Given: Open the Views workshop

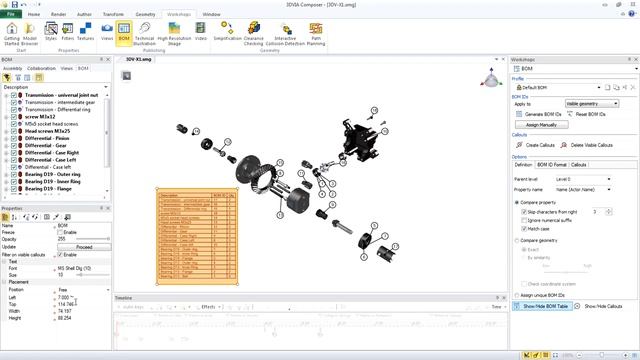Looking at the screenshot, I should 107,32.
